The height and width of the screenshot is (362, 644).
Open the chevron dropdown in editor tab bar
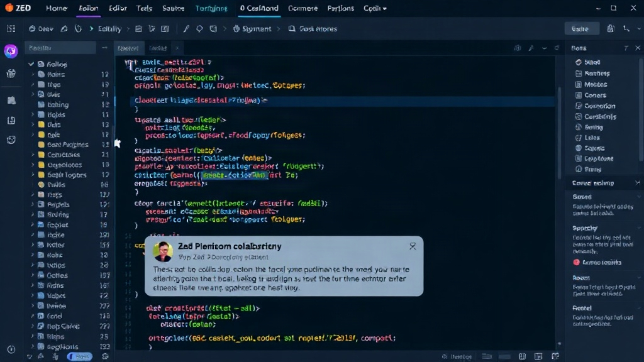tap(544, 48)
